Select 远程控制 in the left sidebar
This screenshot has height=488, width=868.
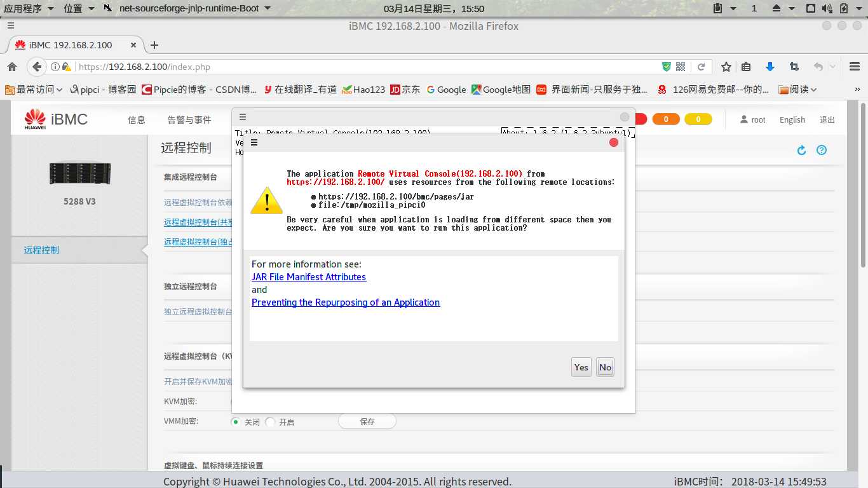click(41, 250)
